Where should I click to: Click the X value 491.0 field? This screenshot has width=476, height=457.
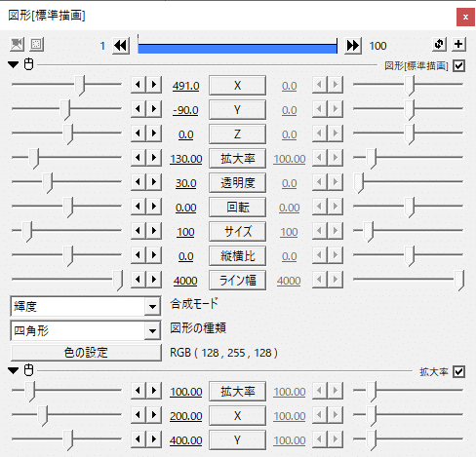185,86
